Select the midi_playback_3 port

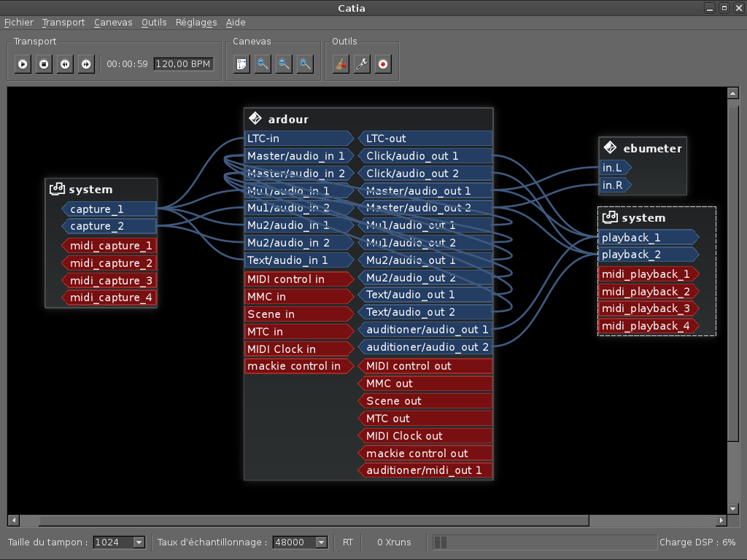click(649, 308)
